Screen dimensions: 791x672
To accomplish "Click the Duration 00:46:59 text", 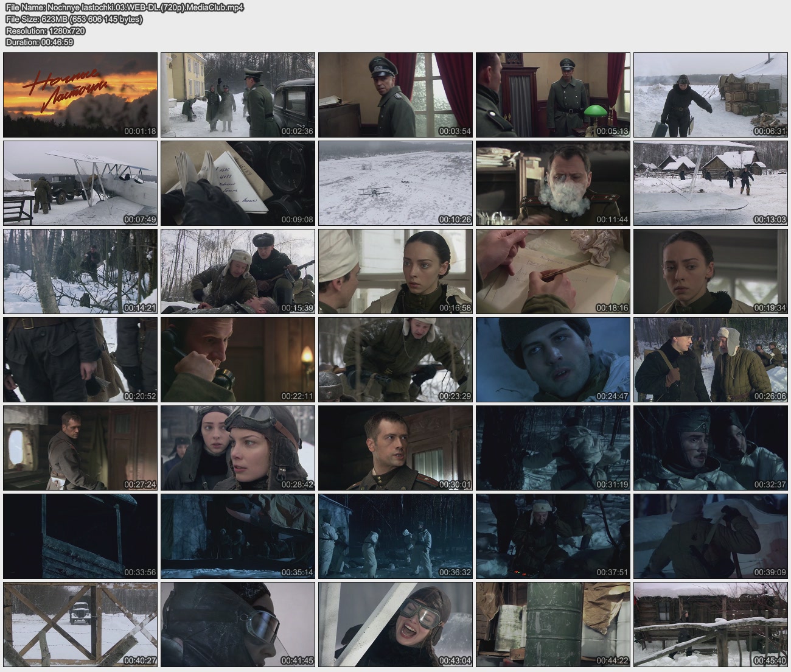I will click(x=40, y=42).
